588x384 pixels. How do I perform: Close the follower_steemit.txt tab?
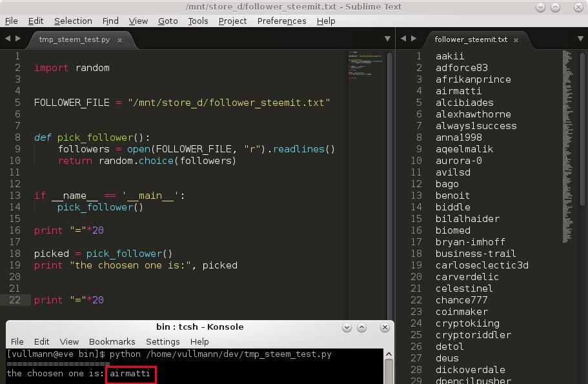[516, 40]
